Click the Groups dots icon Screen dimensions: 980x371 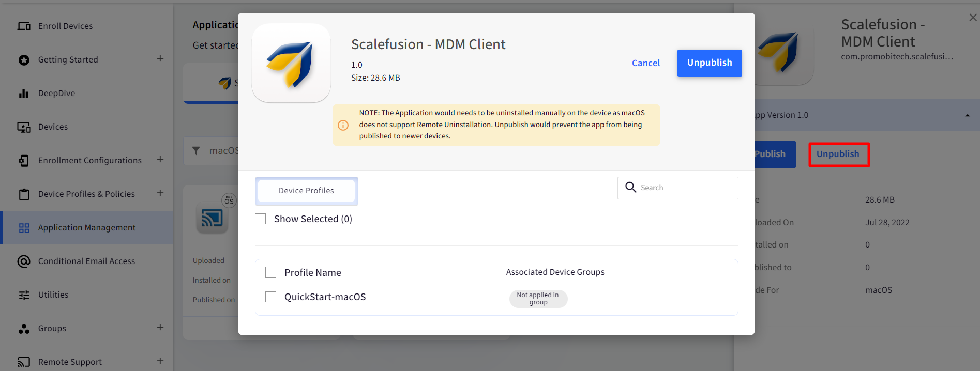(x=24, y=329)
